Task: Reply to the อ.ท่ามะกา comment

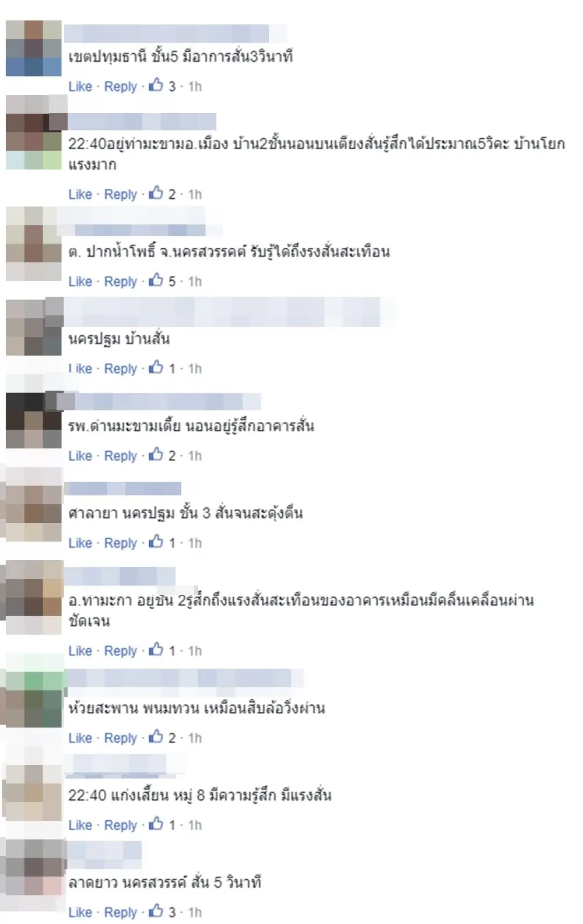Action: [x=120, y=651]
